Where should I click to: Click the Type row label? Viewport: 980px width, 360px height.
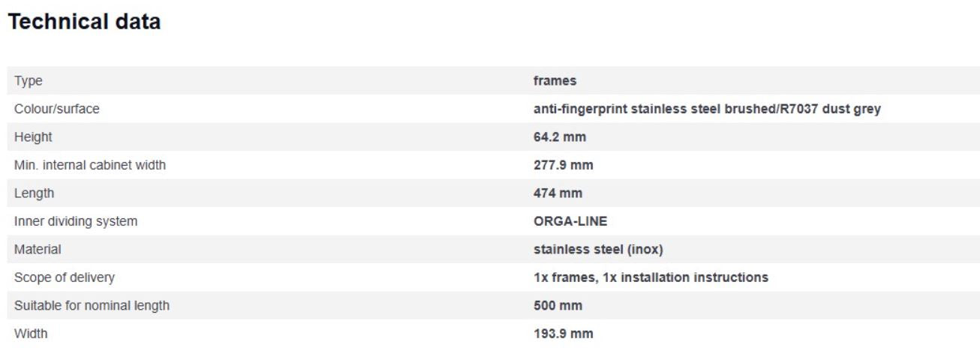[29, 81]
